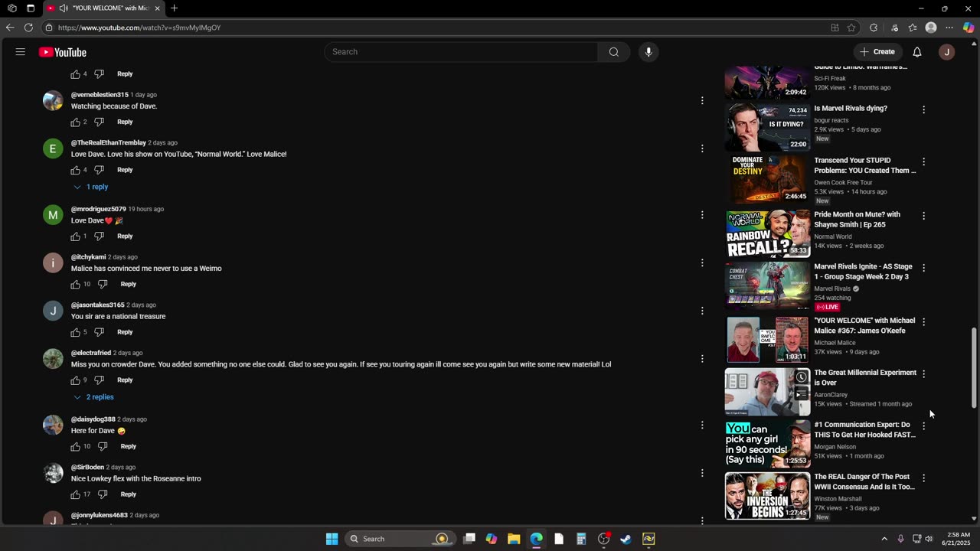Open 'Pride Month on Mute?' thumbnail
Screen dimensions: 980x551
tap(768, 234)
